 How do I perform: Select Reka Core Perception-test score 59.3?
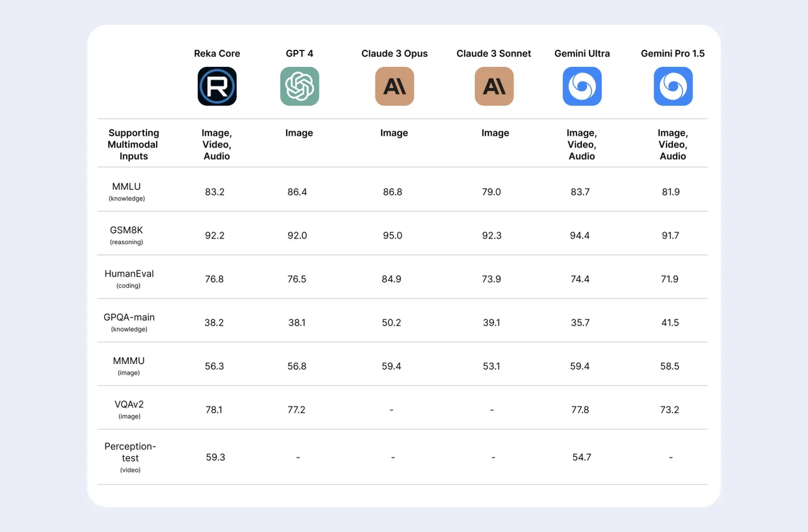tap(215, 457)
